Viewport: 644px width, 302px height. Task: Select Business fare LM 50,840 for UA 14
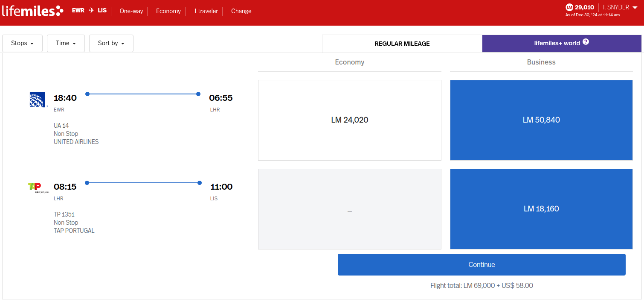(541, 120)
